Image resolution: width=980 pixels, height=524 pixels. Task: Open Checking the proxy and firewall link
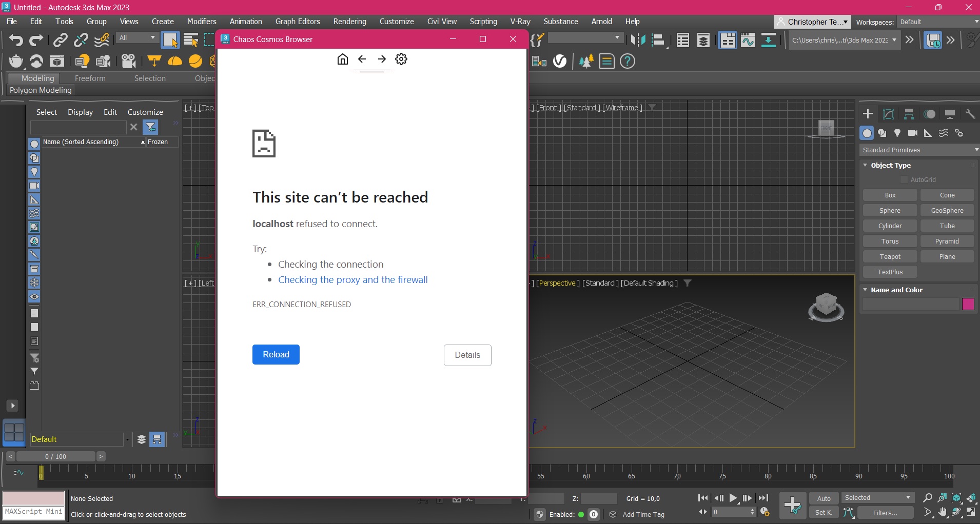pos(353,280)
